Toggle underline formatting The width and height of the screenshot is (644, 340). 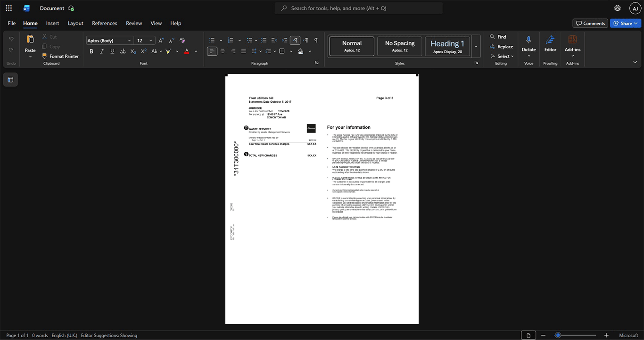coord(112,51)
